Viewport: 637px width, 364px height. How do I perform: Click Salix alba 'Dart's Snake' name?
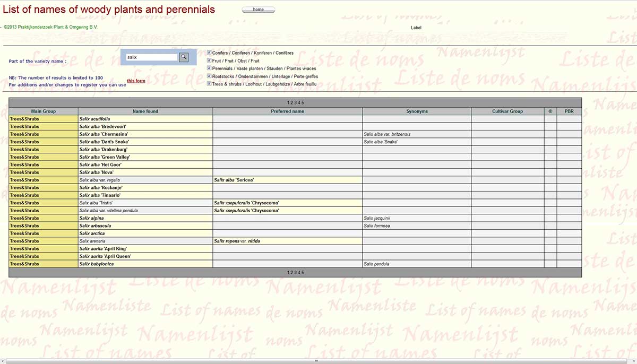(x=105, y=142)
